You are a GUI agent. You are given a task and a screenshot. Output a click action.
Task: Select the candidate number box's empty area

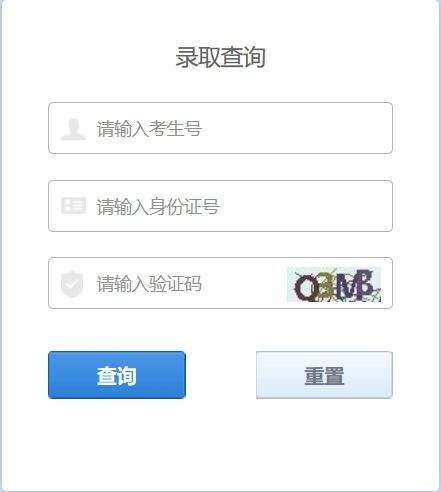tap(297, 128)
